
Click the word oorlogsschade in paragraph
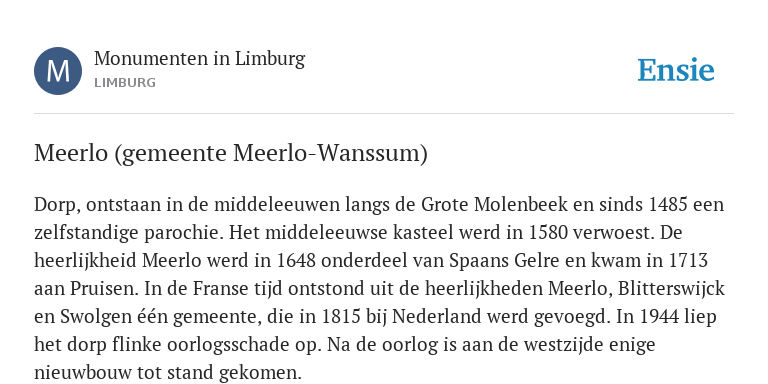point(238,346)
